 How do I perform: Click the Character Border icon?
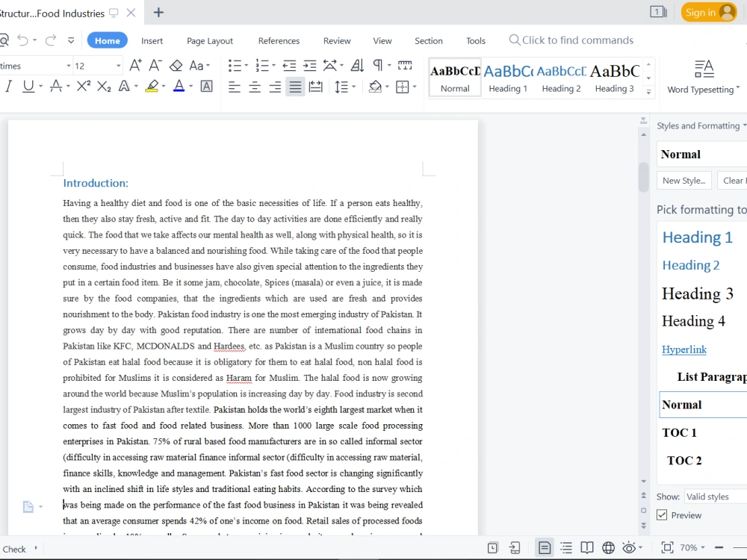pos(206,86)
